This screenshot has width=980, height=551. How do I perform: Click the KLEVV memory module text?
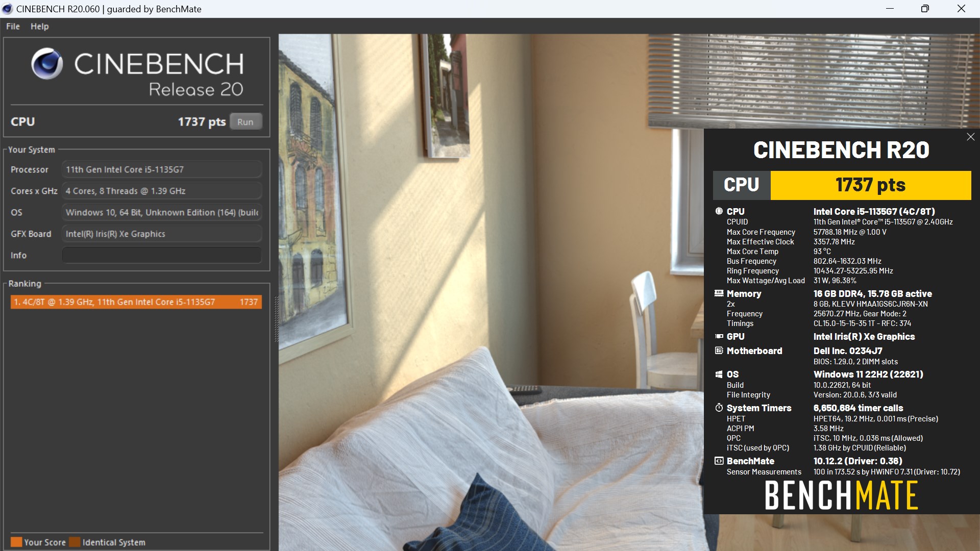click(x=870, y=304)
